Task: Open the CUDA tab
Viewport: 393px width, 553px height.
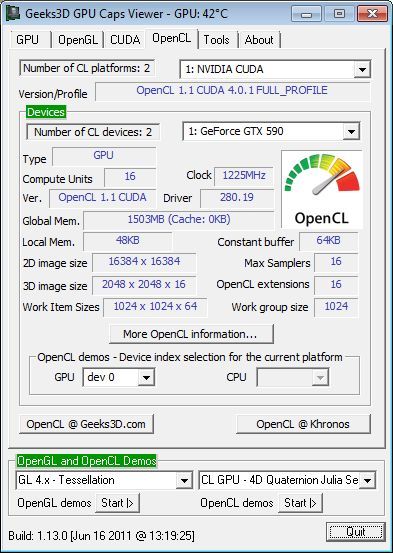Action: click(x=125, y=40)
